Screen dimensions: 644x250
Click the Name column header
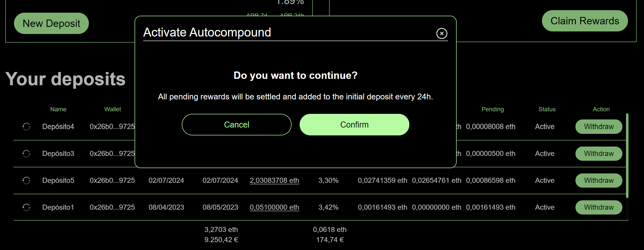click(x=58, y=109)
